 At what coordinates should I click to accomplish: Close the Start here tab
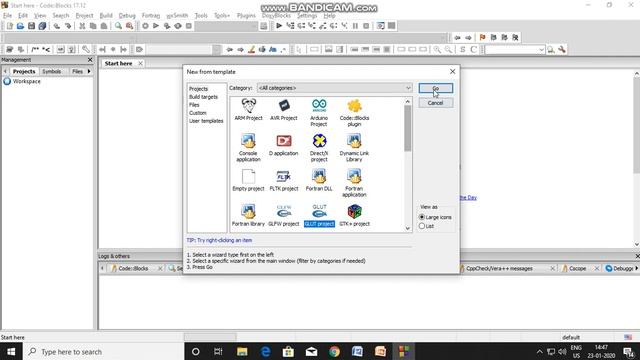point(140,63)
